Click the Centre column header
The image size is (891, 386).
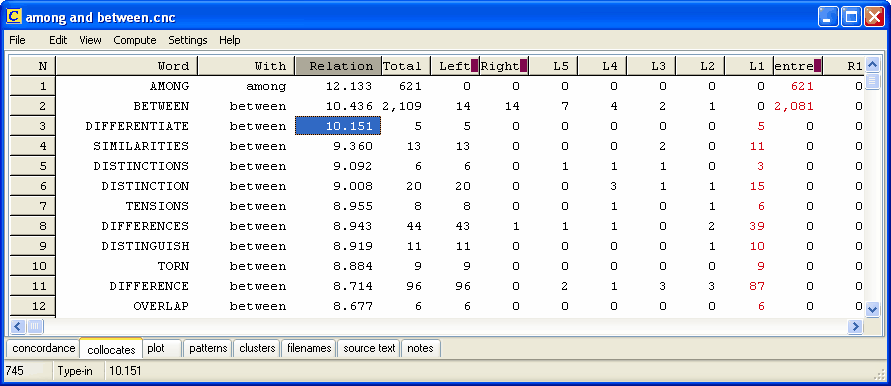click(x=797, y=66)
